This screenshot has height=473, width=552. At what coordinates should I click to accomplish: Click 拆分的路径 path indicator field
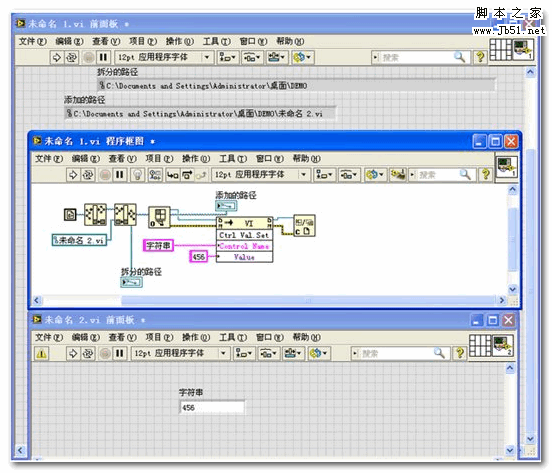[296, 86]
